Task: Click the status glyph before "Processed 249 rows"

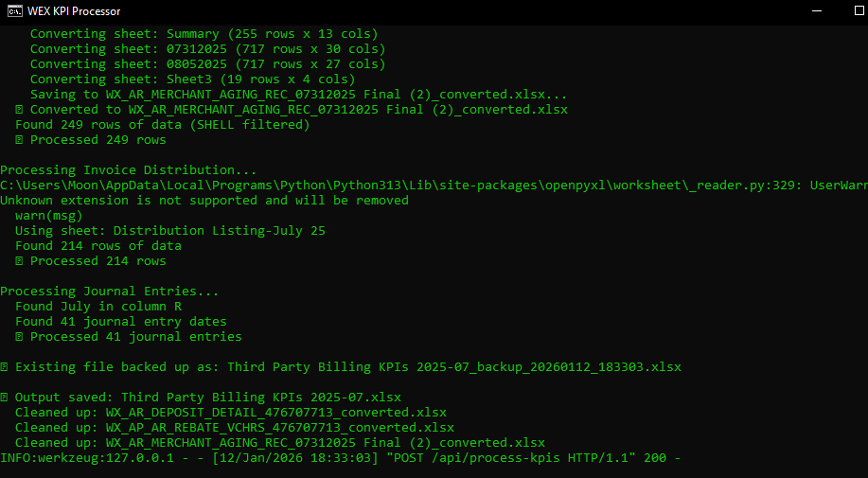Action: 19,140
